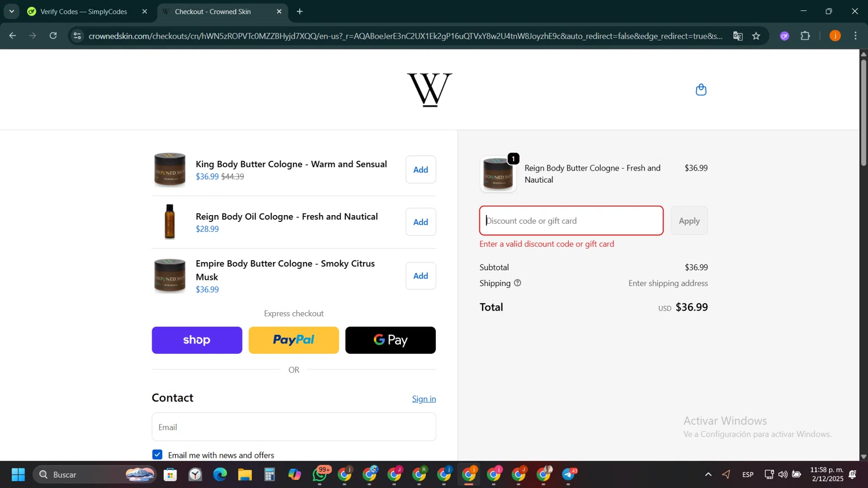Viewport: 868px width, 488px height.
Task: Open WhatsApp from taskbar
Action: (x=320, y=475)
